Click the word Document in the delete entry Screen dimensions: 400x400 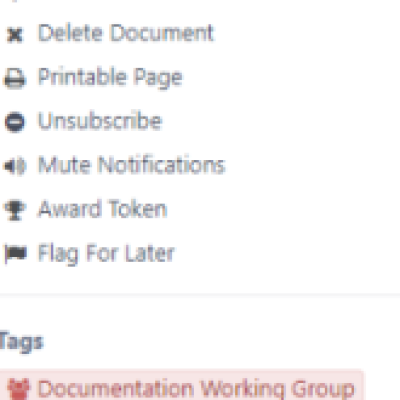[162, 33]
